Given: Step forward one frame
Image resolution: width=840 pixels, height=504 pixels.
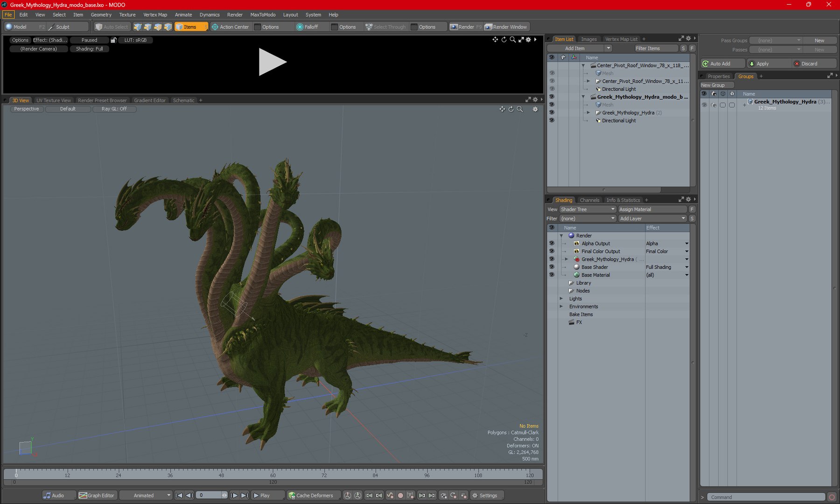Looking at the screenshot, I should coord(234,496).
